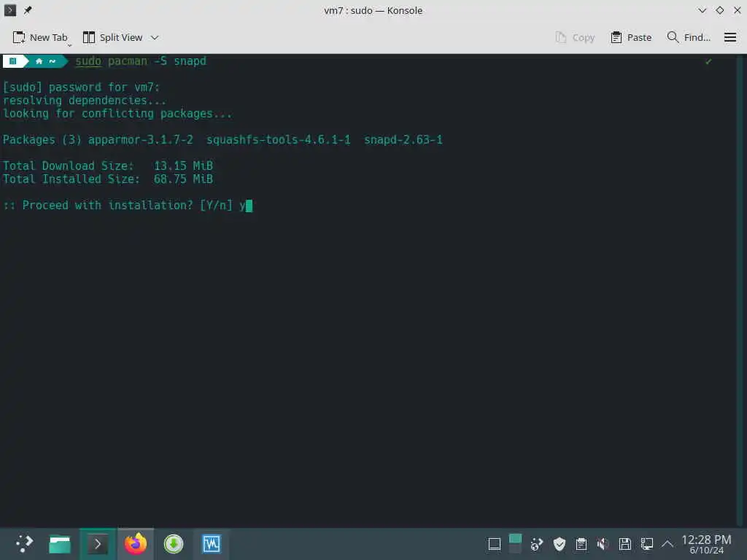Screen dimensions: 747x560
Task: Click the terminal cursor after 'y'
Action: coord(249,206)
